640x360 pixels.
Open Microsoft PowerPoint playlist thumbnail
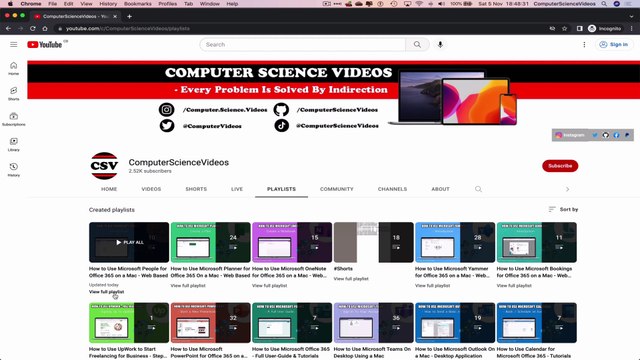point(211,323)
